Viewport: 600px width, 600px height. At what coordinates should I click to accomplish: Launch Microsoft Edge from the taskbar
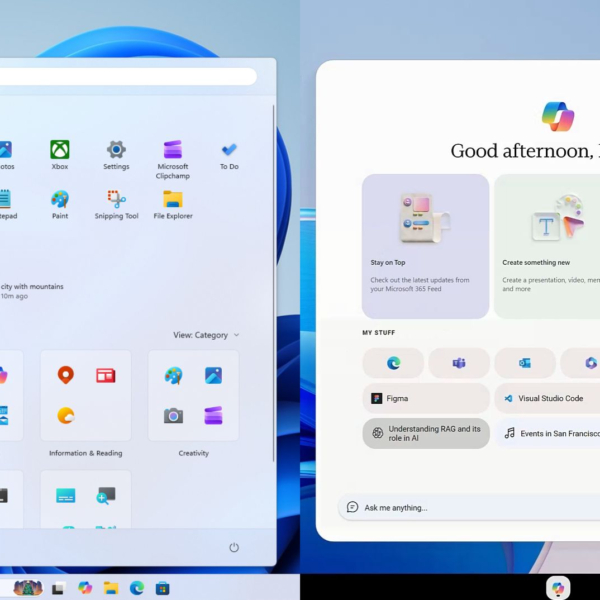click(x=137, y=587)
